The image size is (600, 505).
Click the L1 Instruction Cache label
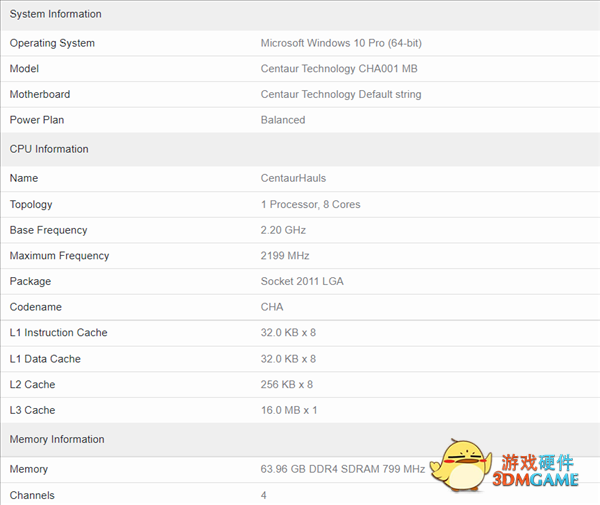[x=58, y=333]
